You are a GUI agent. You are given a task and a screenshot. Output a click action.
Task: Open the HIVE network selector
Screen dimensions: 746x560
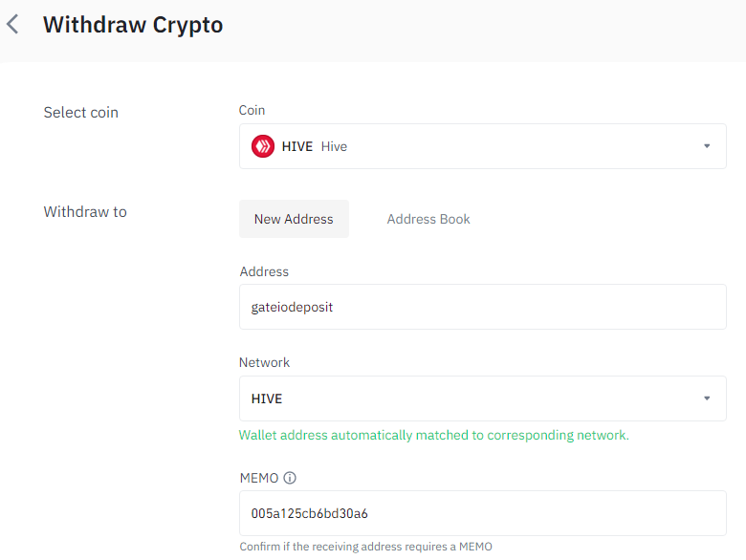482,398
